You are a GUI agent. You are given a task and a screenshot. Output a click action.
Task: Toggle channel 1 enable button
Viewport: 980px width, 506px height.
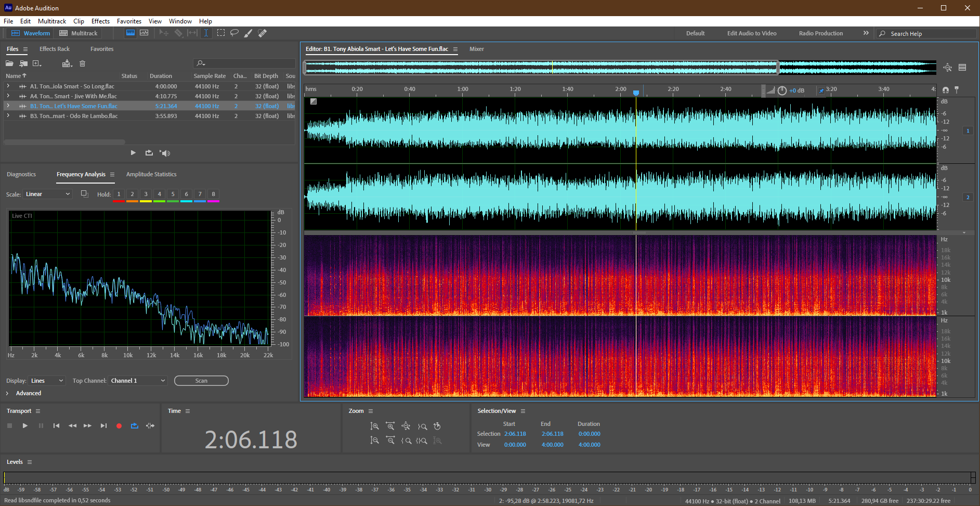pos(968,131)
